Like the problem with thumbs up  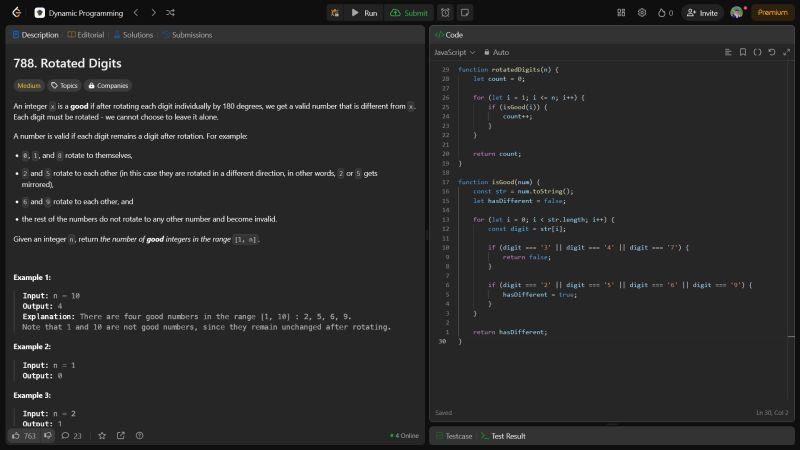coord(15,435)
